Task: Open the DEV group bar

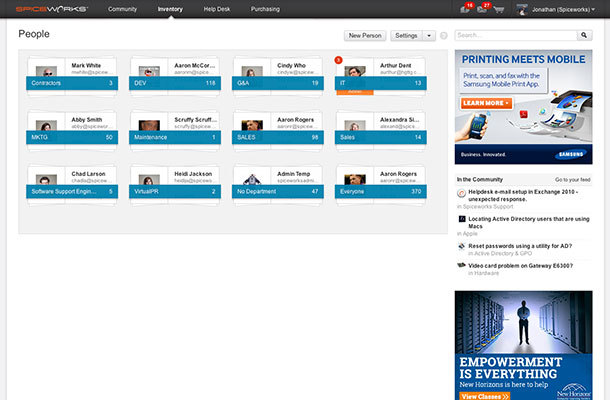Action: pyautogui.click(x=175, y=83)
